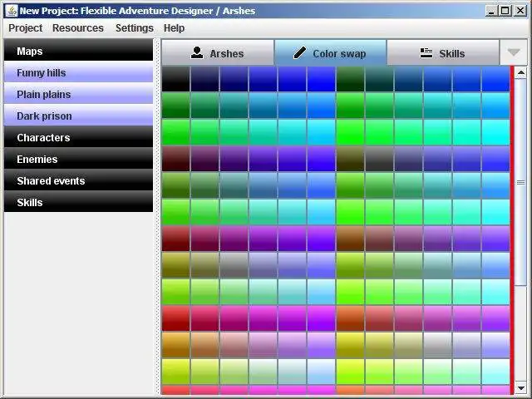Click the vertical scrollbar thumb
Viewport: 532px width, 399px height.
tap(521, 182)
